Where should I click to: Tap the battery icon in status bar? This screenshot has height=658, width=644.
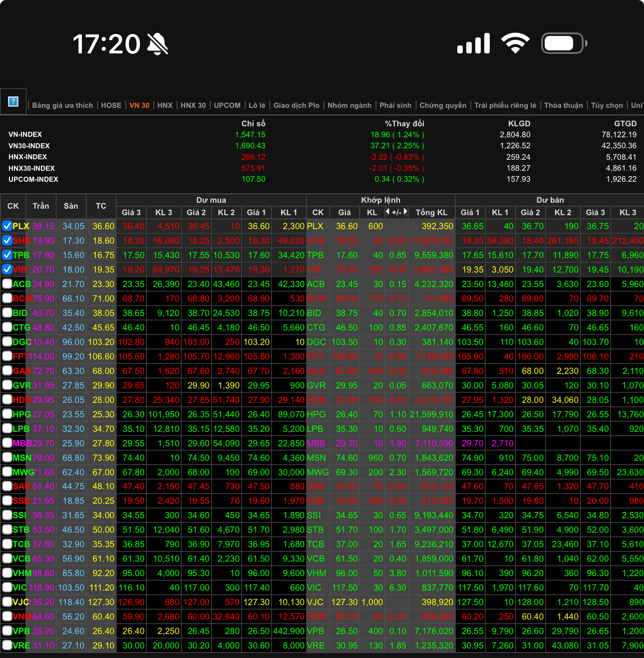[x=564, y=43]
